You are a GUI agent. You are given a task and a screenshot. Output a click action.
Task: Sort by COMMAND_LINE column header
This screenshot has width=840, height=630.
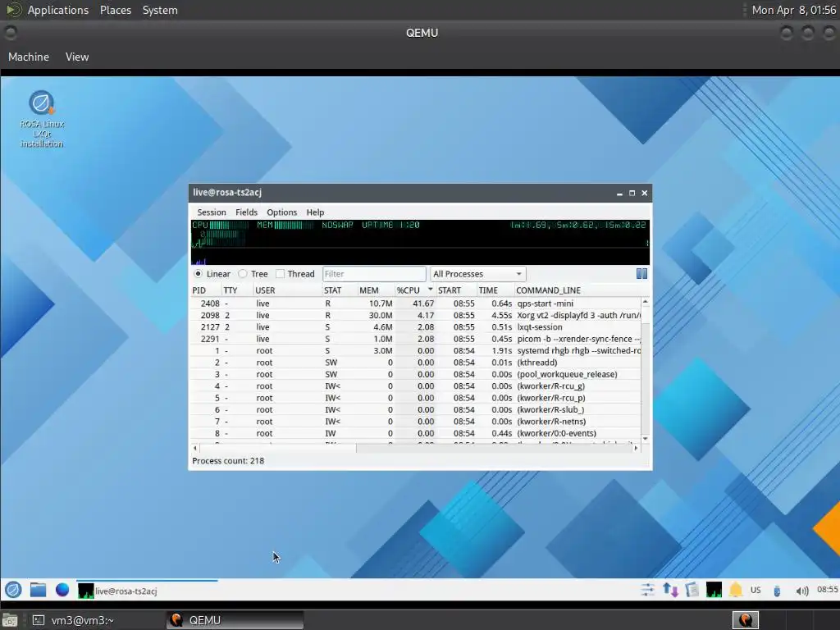pyautogui.click(x=578, y=290)
